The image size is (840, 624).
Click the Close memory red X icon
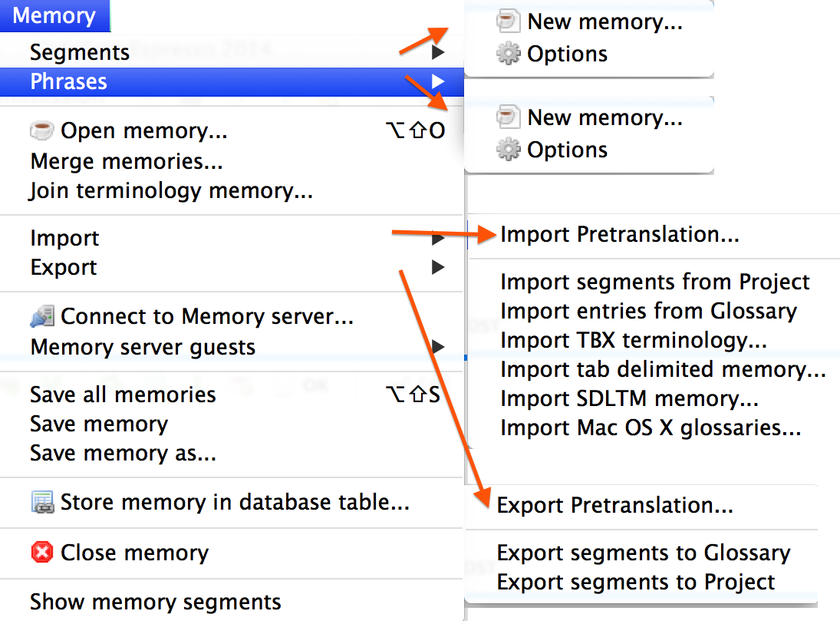[x=41, y=553]
